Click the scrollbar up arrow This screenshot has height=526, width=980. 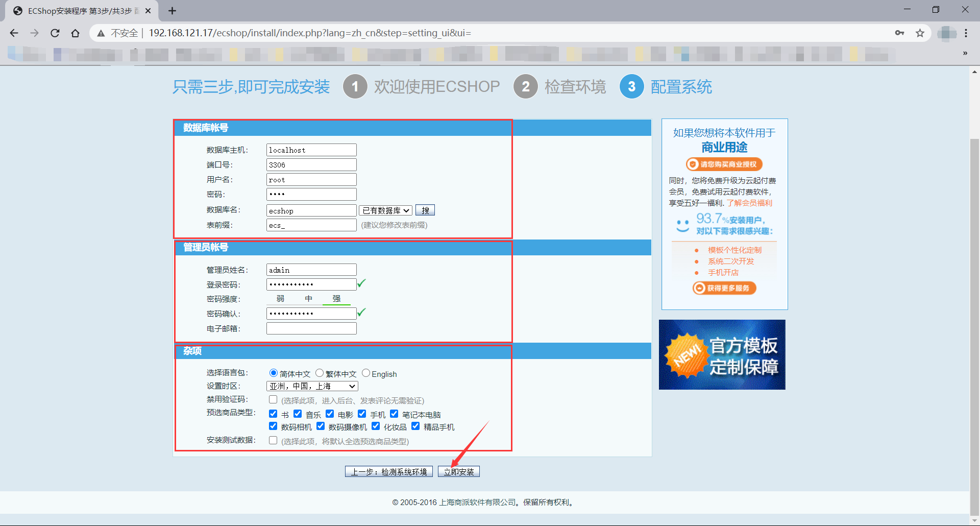pyautogui.click(x=974, y=72)
